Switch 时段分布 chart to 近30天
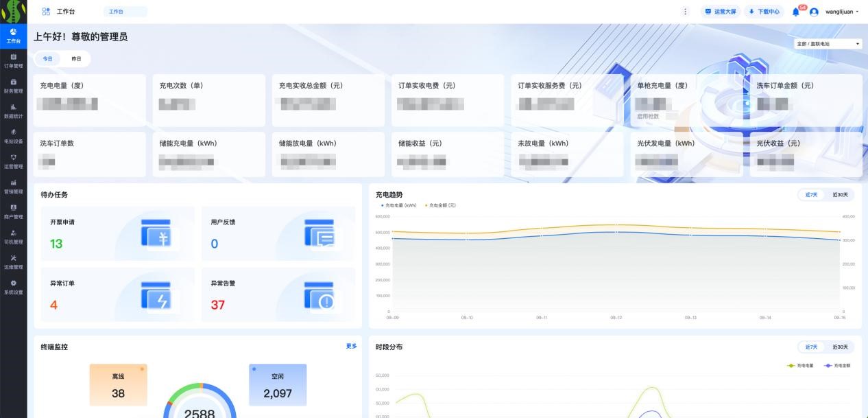868x418 pixels. (x=840, y=347)
